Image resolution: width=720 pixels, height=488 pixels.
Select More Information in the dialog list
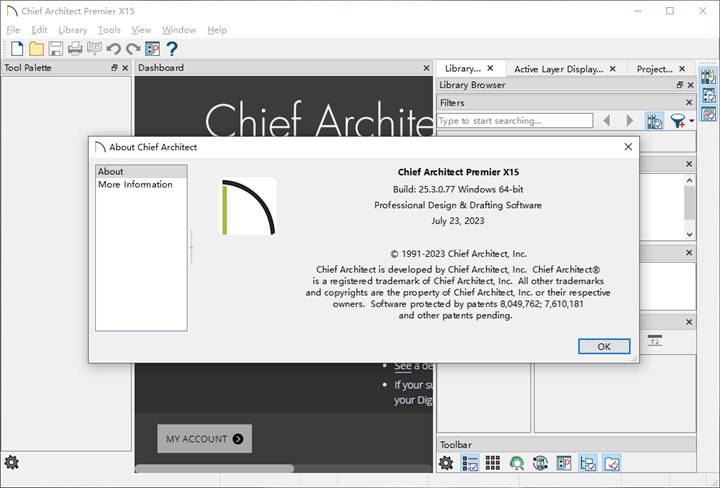tap(141, 184)
